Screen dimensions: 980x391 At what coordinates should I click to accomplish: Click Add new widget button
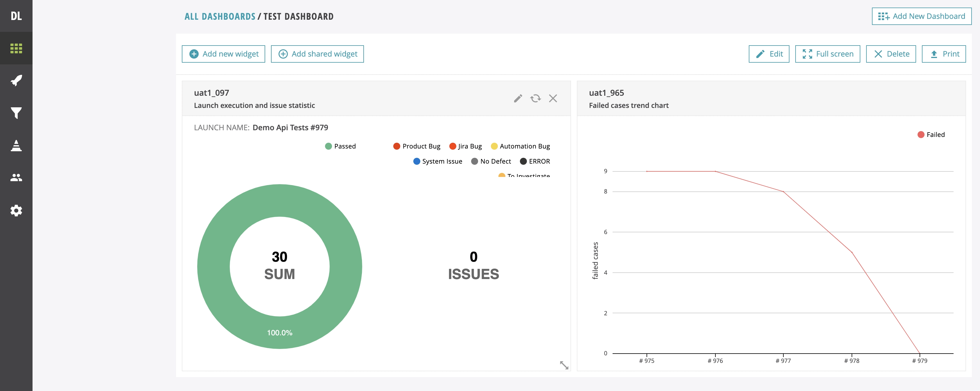(x=224, y=54)
